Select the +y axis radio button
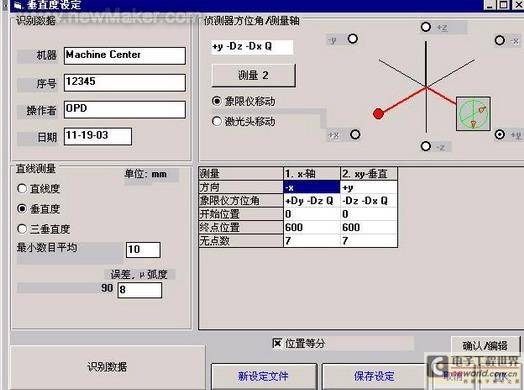The image size is (524, 390). [500, 134]
